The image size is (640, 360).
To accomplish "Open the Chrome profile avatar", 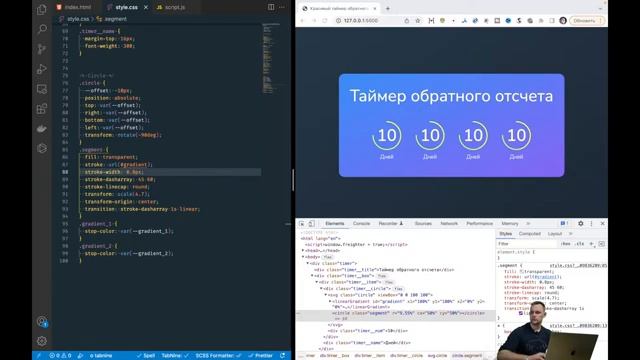I will pos(563,20).
